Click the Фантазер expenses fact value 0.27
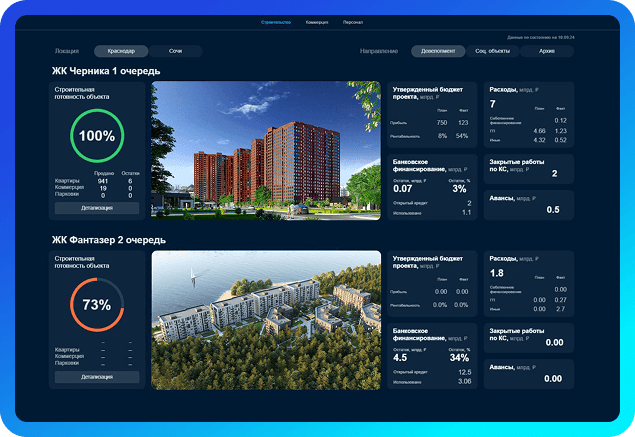The width and height of the screenshot is (635, 437). 560,300
